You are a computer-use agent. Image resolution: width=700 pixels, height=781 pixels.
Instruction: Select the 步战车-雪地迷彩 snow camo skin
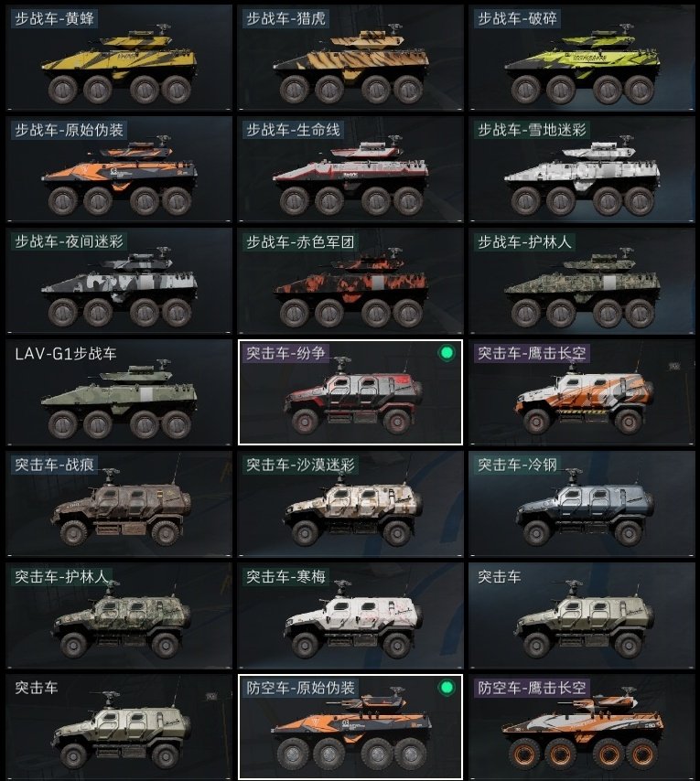[x=582, y=169]
